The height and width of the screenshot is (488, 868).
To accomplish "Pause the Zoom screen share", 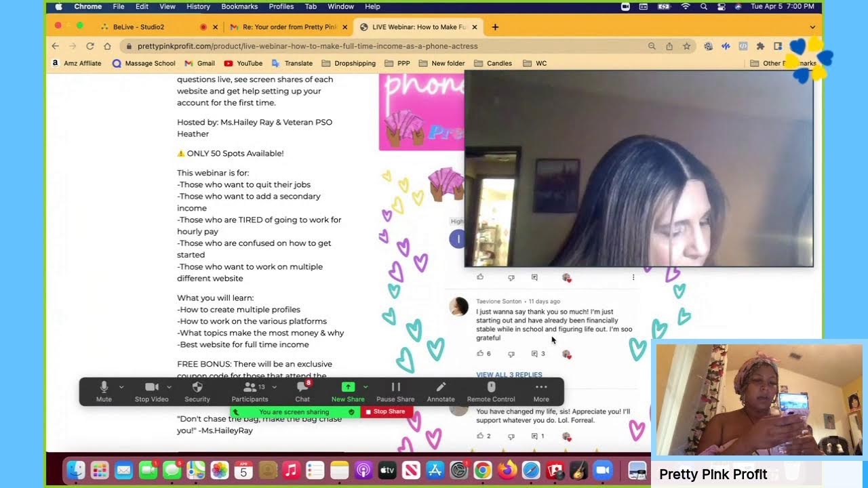I will [x=395, y=392].
